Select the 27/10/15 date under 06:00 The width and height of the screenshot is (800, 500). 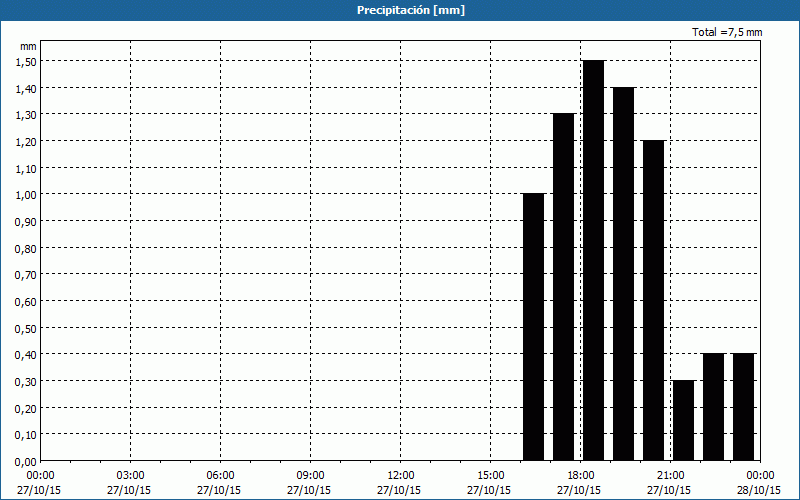tap(219, 490)
